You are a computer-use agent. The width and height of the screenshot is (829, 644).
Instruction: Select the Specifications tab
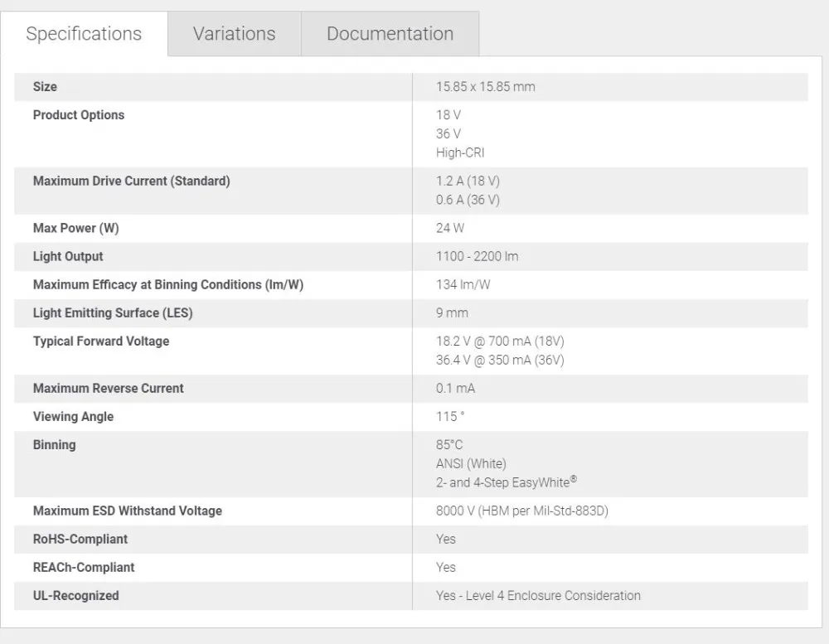(x=84, y=34)
